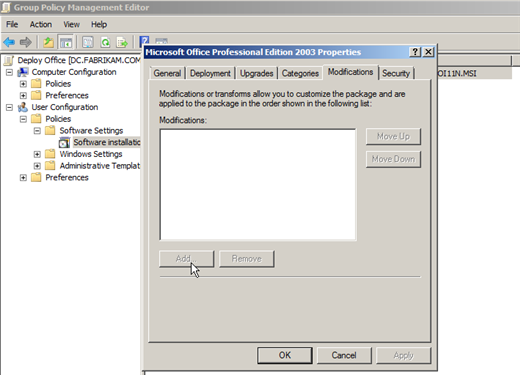The image size is (520, 375).
Task: Click the Software Settings folder icon
Action: click(x=50, y=130)
